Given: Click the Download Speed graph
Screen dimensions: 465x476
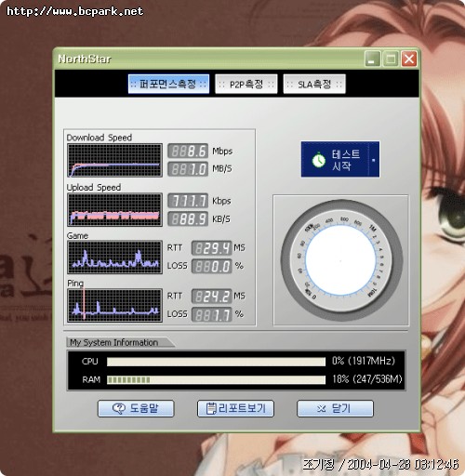Looking at the screenshot, I should 114,161.
